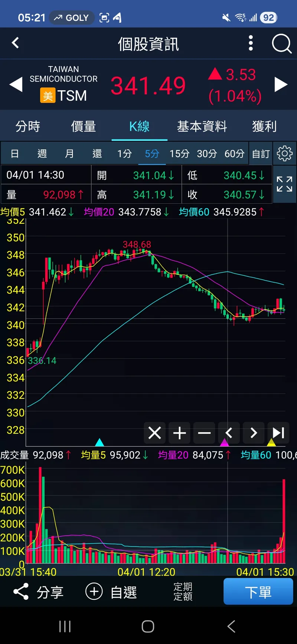Viewport: 297px width, 644px height.
Task: Show next stock with right triangle
Action: click(x=281, y=85)
